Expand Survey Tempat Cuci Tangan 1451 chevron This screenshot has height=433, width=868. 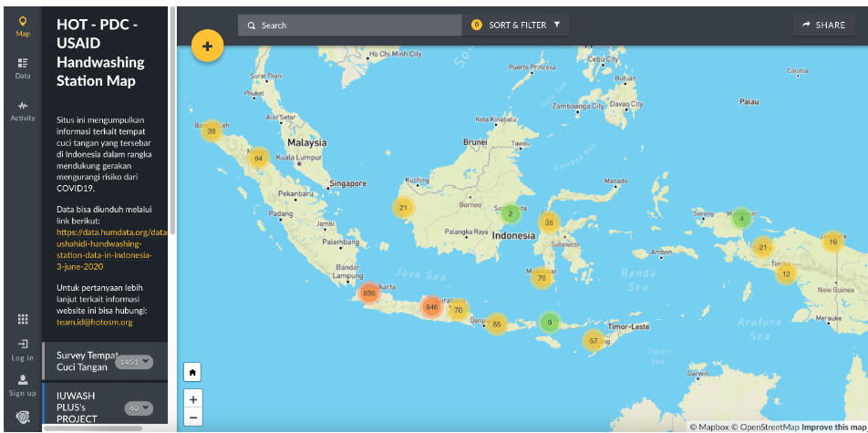[146, 363]
